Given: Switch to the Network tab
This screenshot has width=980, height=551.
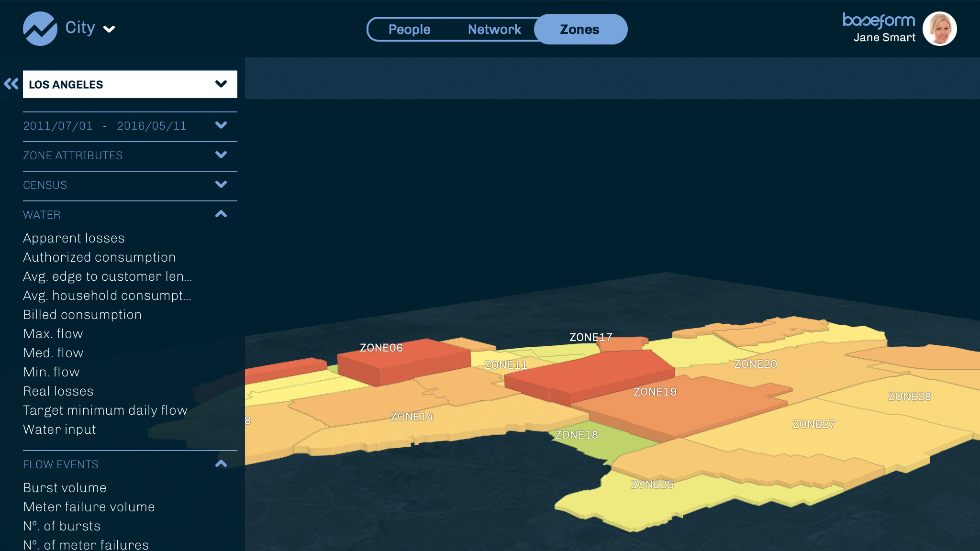Looking at the screenshot, I should coord(494,29).
